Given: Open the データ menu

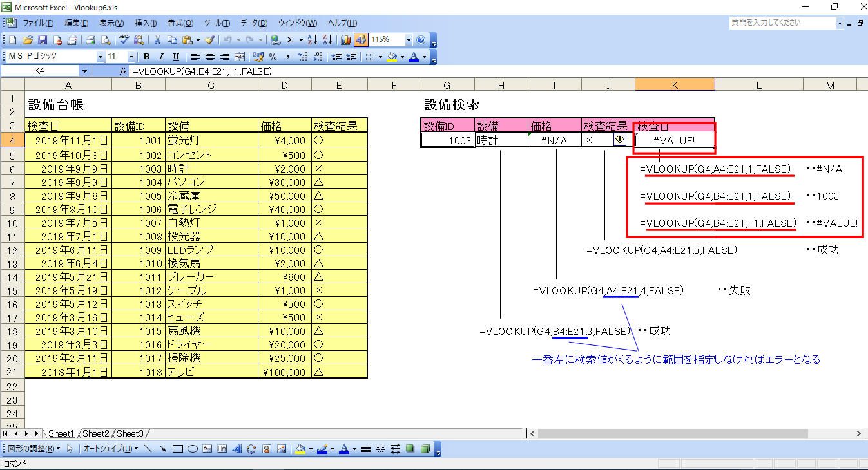Looking at the screenshot, I should tap(254, 23).
